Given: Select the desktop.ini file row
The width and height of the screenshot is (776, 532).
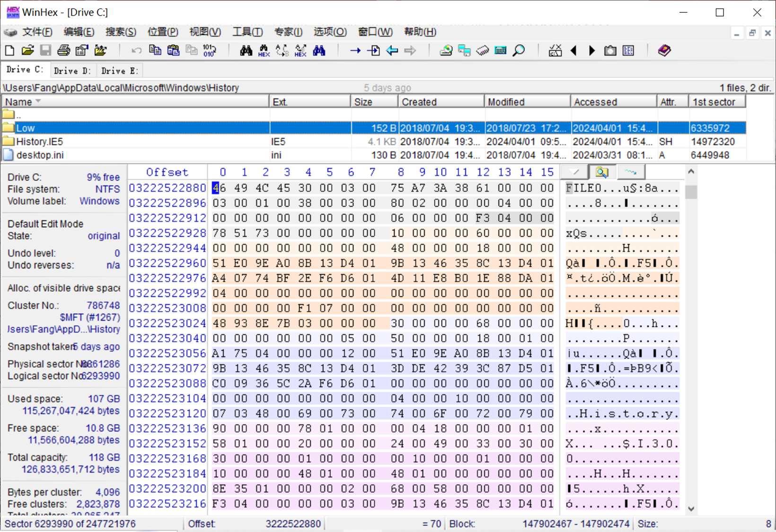Looking at the screenshot, I should (374, 155).
